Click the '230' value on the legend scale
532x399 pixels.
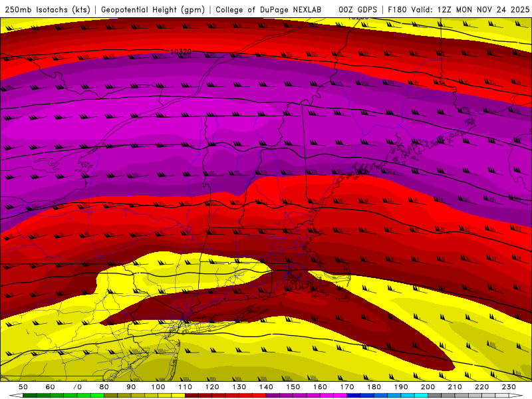(x=509, y=387)
